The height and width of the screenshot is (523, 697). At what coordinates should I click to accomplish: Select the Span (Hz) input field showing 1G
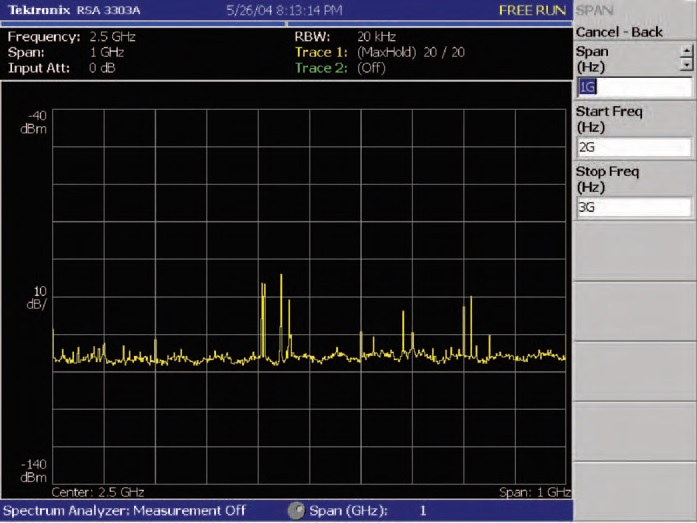pos(632,87)
